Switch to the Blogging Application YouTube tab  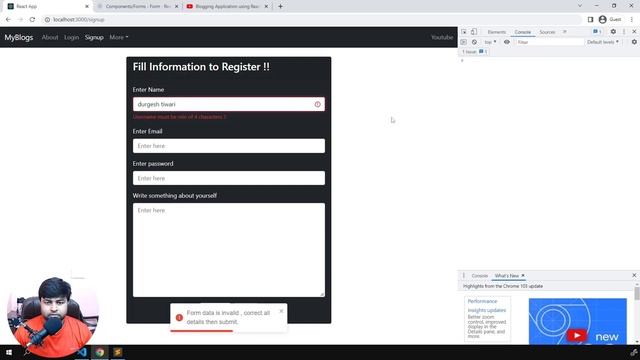pos(227,7)
